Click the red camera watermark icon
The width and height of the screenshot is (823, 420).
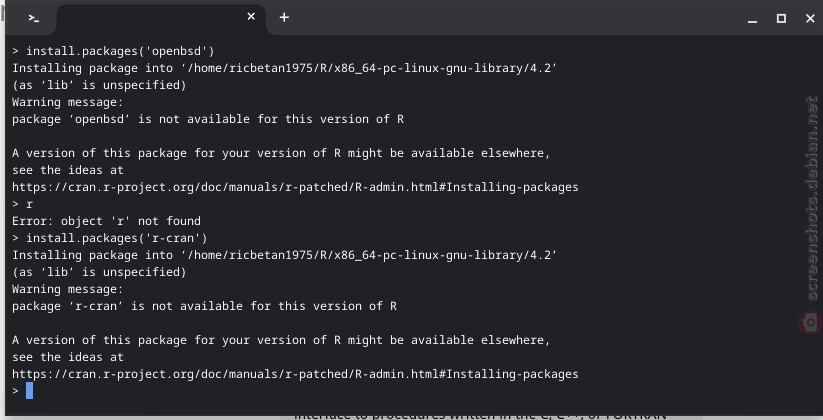pos(811,322)
